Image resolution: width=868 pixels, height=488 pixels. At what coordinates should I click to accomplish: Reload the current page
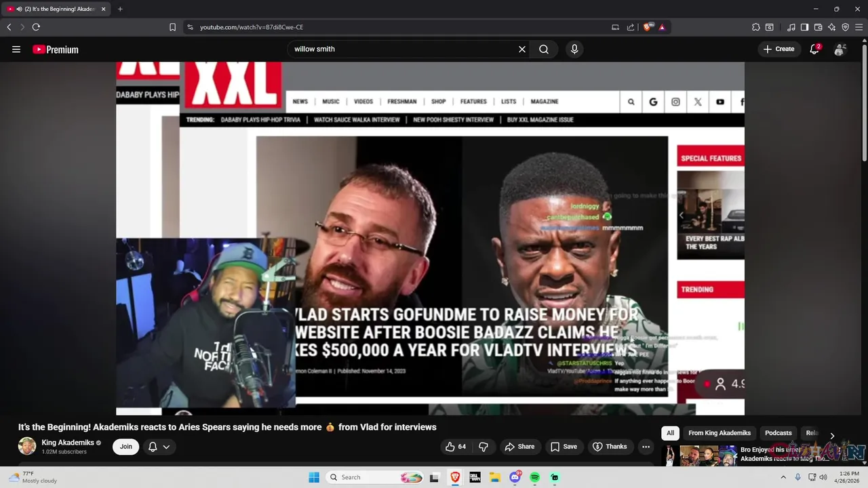point(36,27)
